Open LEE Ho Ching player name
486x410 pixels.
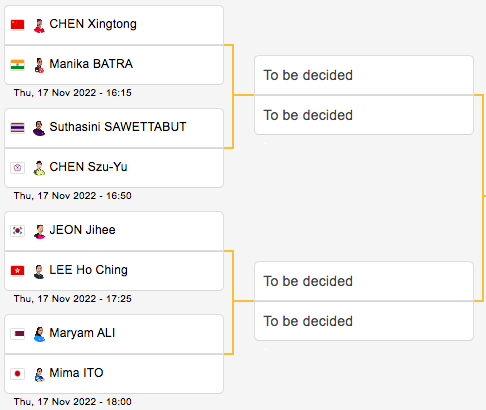[x=88, y=270]
